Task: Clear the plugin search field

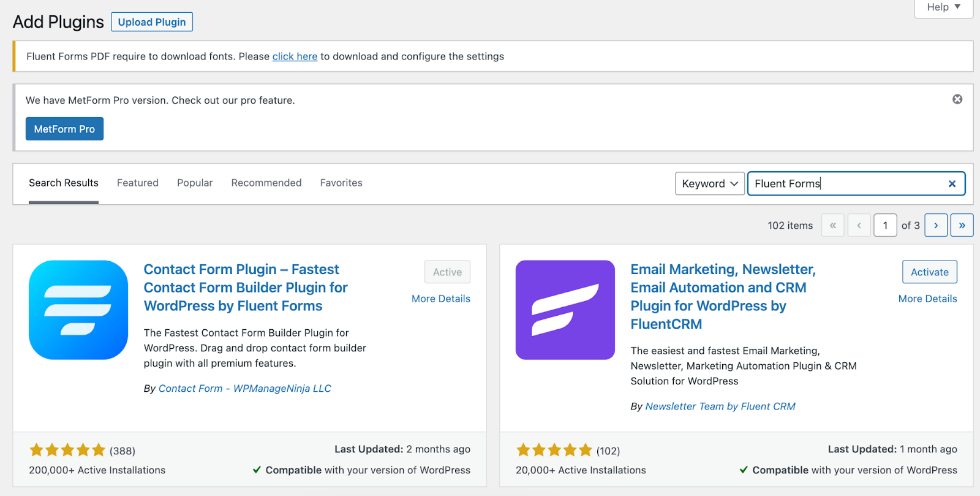Action: click(x=952, y=184)
